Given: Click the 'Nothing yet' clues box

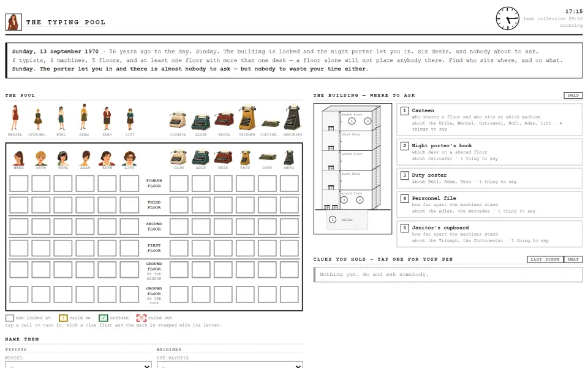Looking at the screenshot, I should 448,275.
